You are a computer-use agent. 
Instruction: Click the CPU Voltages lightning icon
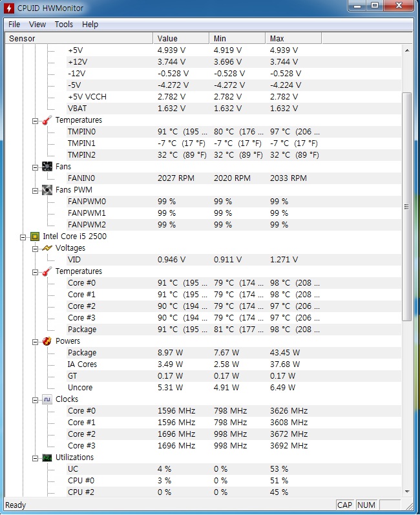pyautogui.click(x=47, y=248)
